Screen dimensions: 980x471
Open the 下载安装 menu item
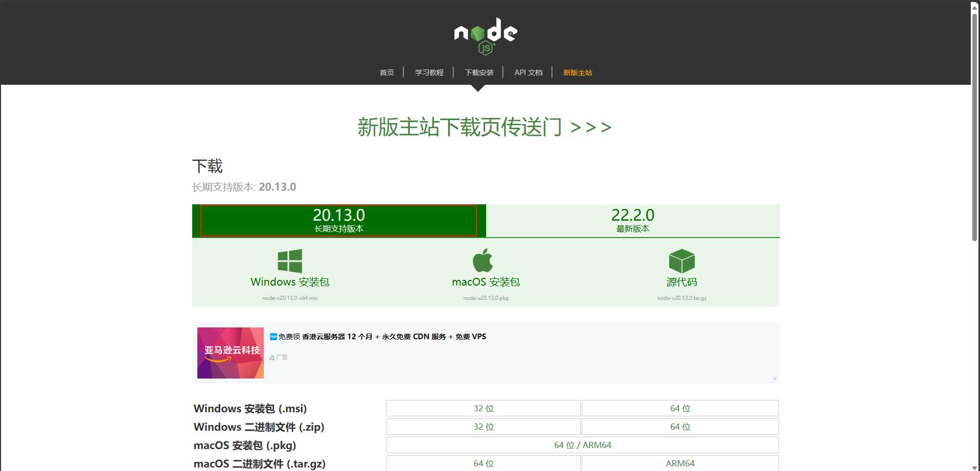[479, 73]
